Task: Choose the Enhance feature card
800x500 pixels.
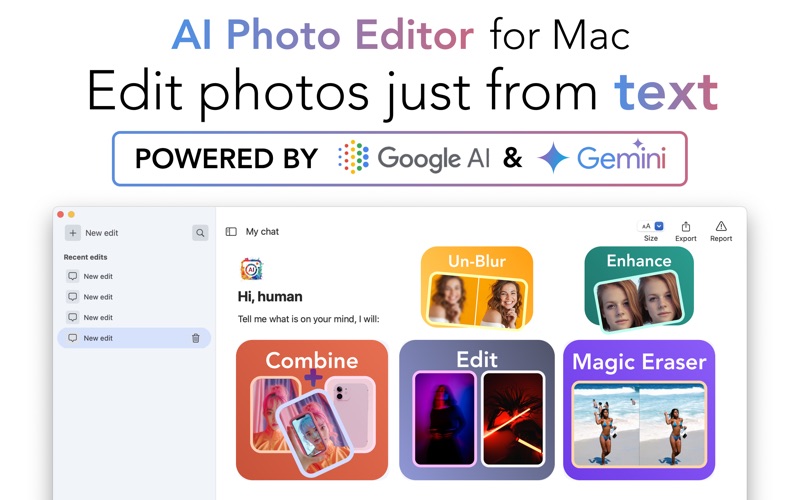Action: tap(639, 289)
